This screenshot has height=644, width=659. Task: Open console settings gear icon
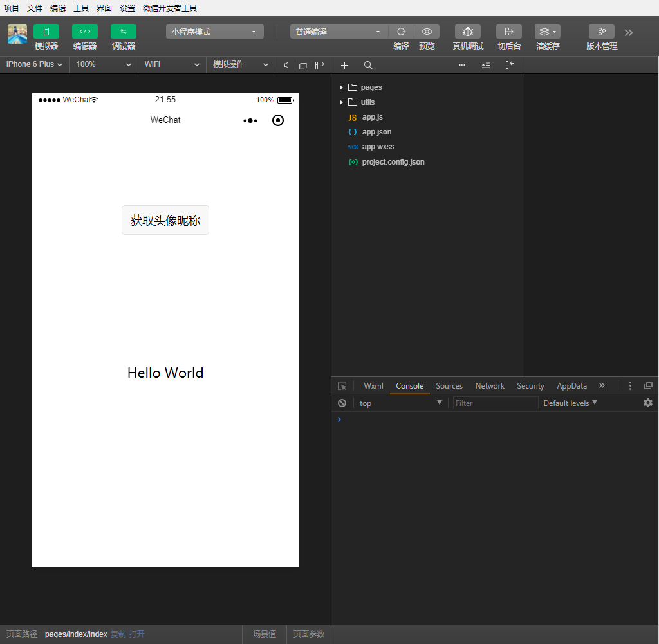click(x=648, y=403)
